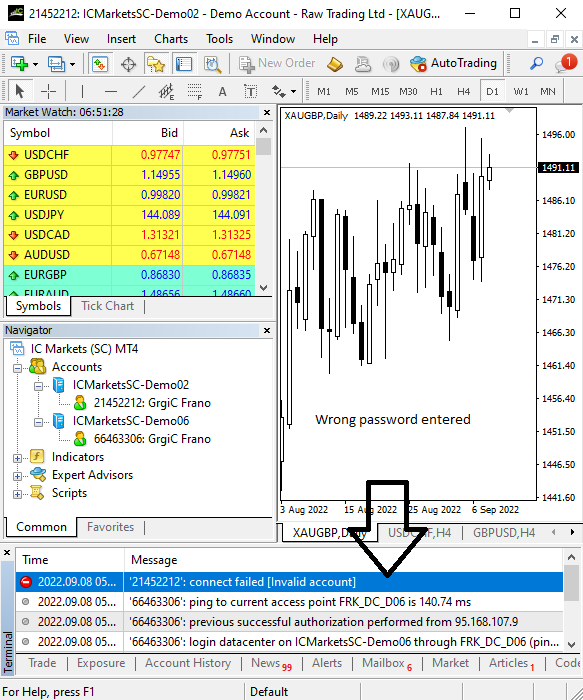
Task: Collapse the ICMarketsSC-Demo02 server node
Action: tap(39, 386)
